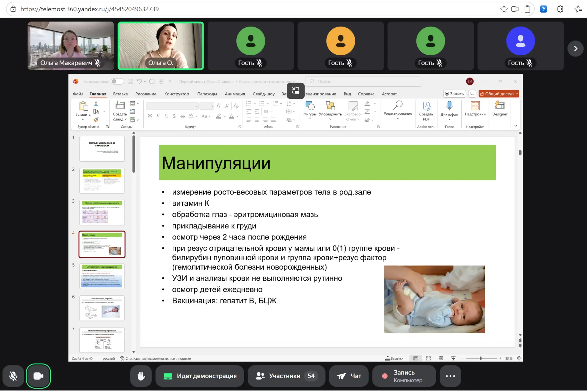Unmute the microphone in Telemost
The height and width of the screenshot is (392, 587).
(x=13, y=376)
